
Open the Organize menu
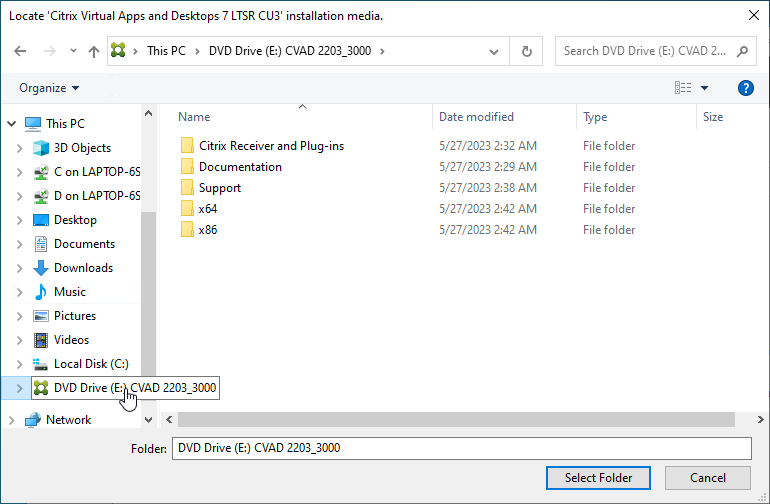coord(49,88)
